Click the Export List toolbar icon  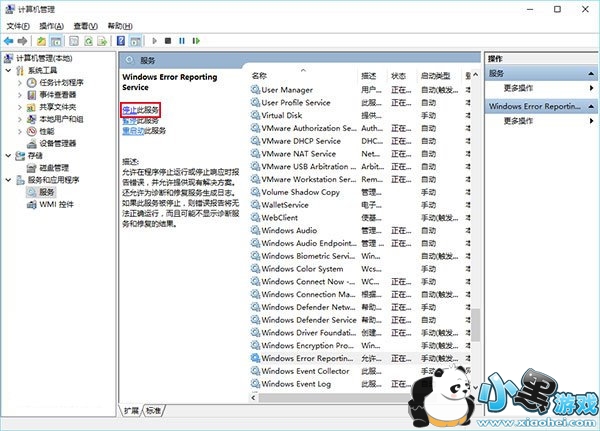102,41
